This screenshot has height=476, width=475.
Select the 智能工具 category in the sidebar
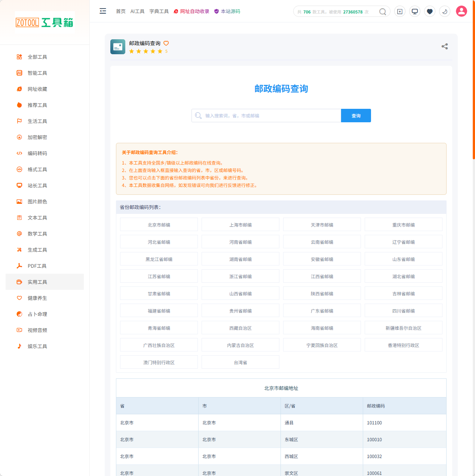37,73
